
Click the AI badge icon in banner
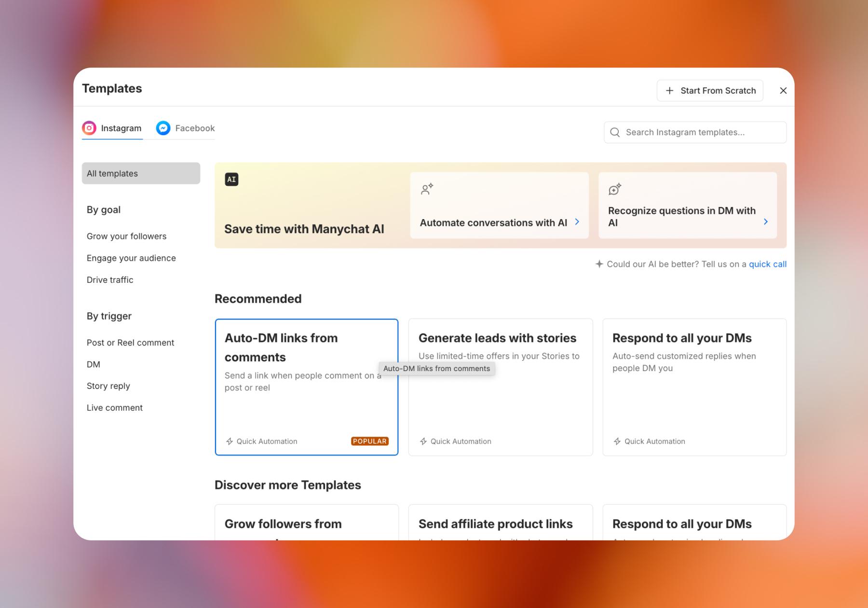point(231,180)
